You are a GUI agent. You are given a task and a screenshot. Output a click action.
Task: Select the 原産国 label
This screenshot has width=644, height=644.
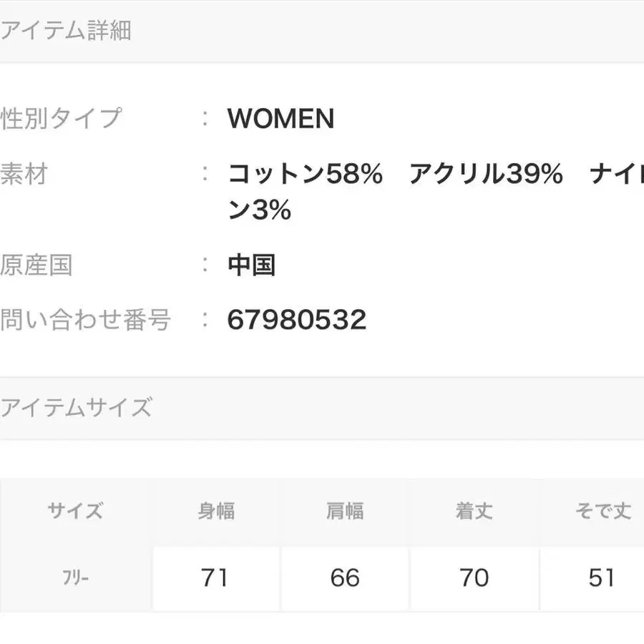pyautogui.click(x=36, y=265)
